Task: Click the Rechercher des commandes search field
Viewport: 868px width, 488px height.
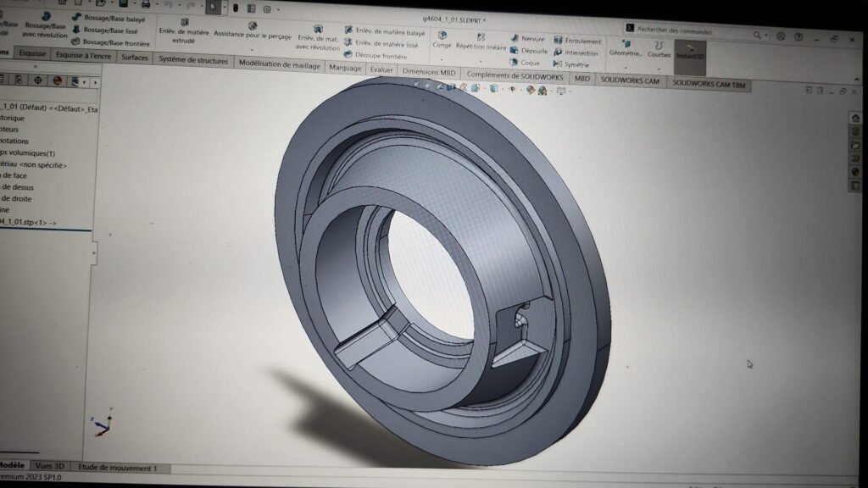Action: point(687,31)
